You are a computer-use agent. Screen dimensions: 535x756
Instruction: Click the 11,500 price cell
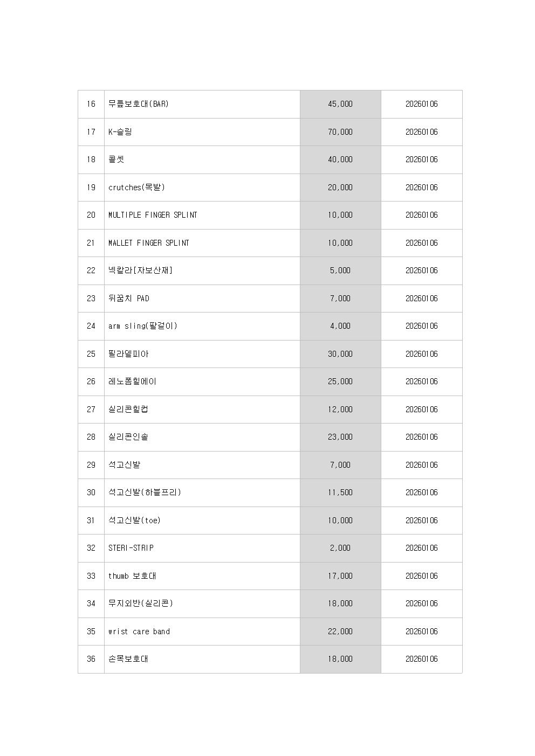tap(340, 493)
